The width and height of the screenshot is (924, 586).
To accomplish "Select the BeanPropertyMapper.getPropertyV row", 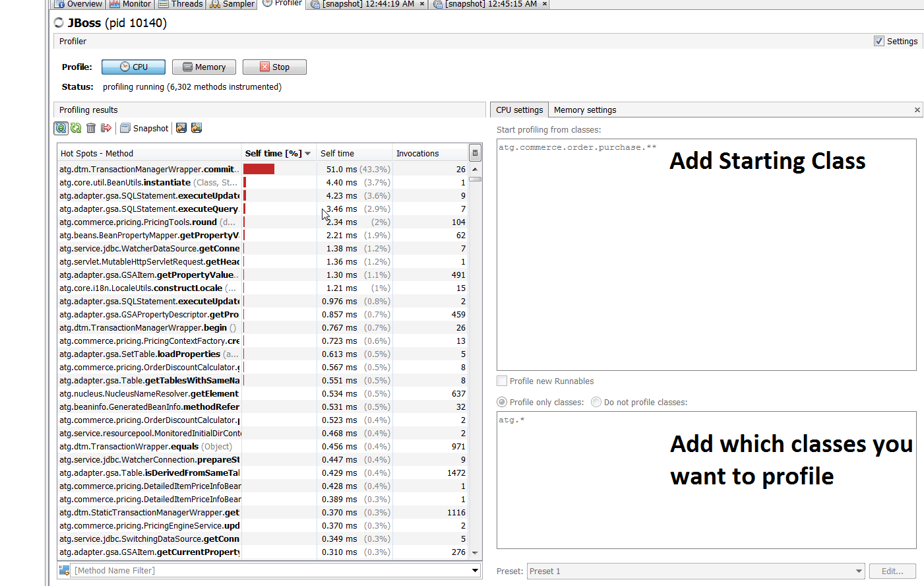I will (262, 235).
